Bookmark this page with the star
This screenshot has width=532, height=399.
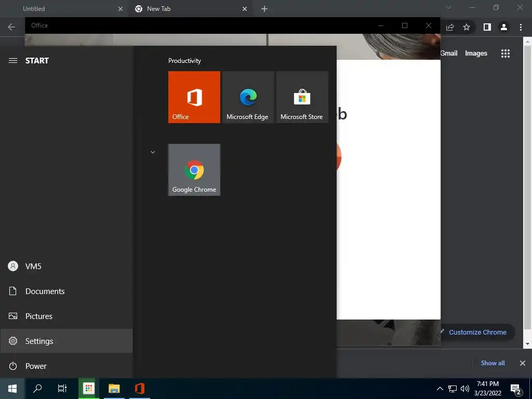(467, 27)
